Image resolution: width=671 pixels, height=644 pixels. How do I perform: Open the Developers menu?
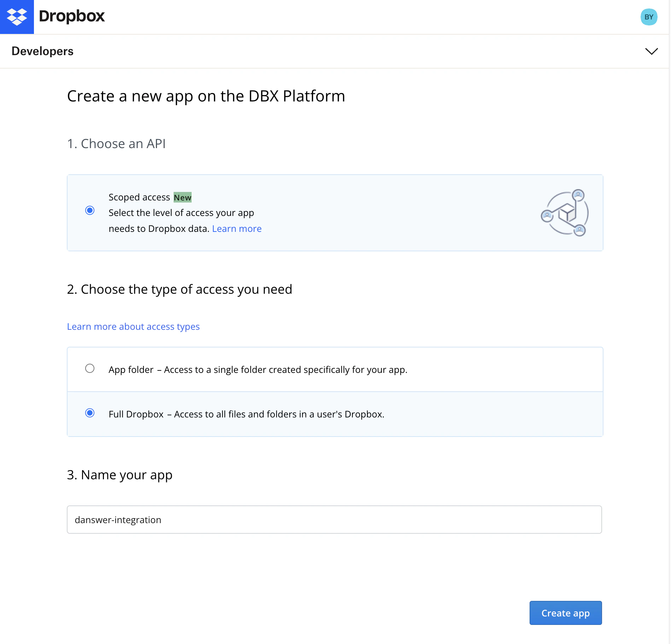tap(42, 51)
